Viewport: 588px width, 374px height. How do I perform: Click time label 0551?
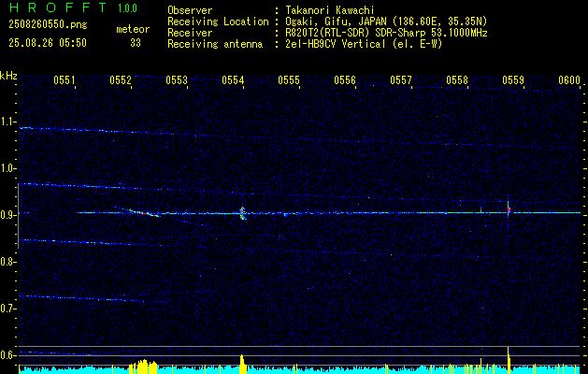pyautogui.click(x=65, y=79)
